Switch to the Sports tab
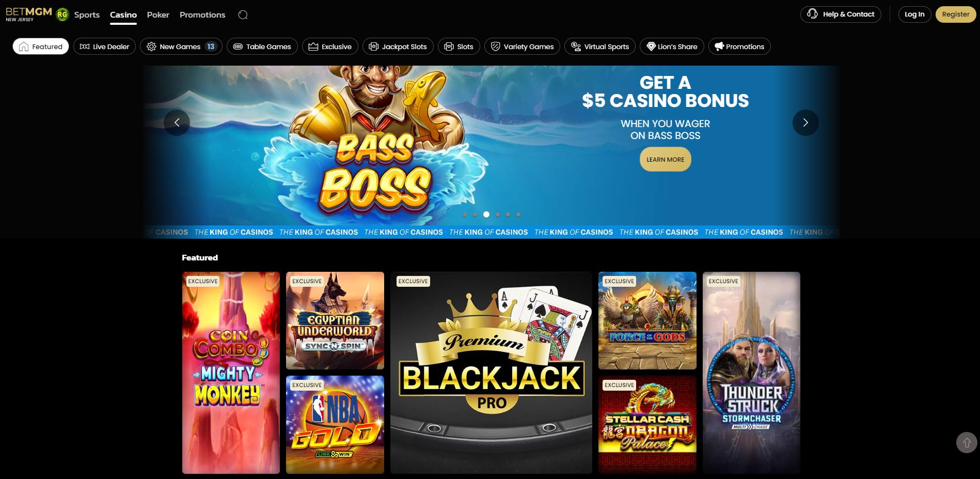Viewport: 980px width, 479px height. 87,15
